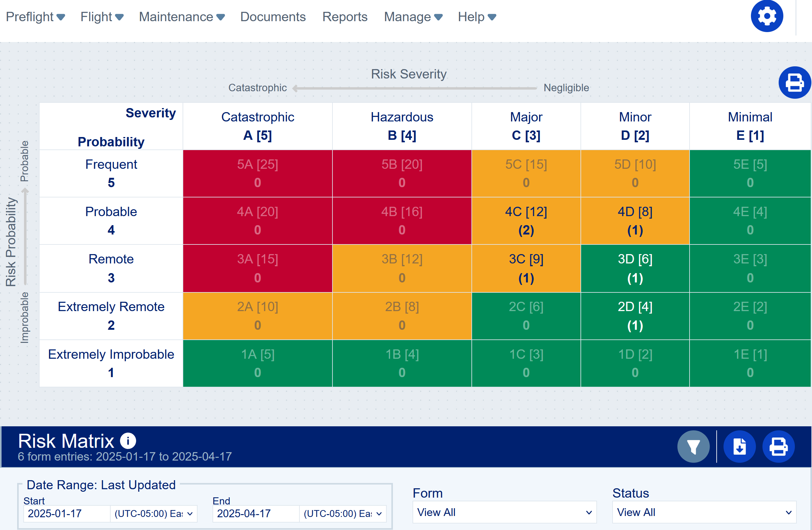Click the Start date field showing 2025-01-17
The image size is (812, 530).
pyautogui.click(x=66, y=513)
